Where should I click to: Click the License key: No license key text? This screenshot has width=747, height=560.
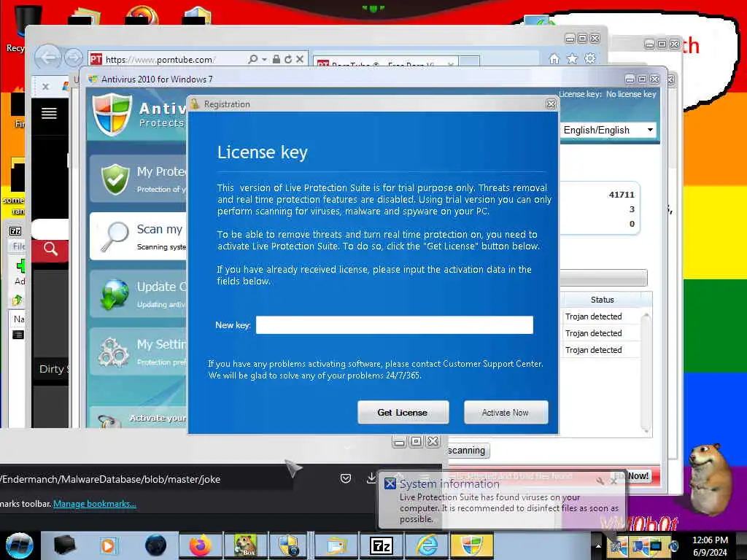point(608,94)
